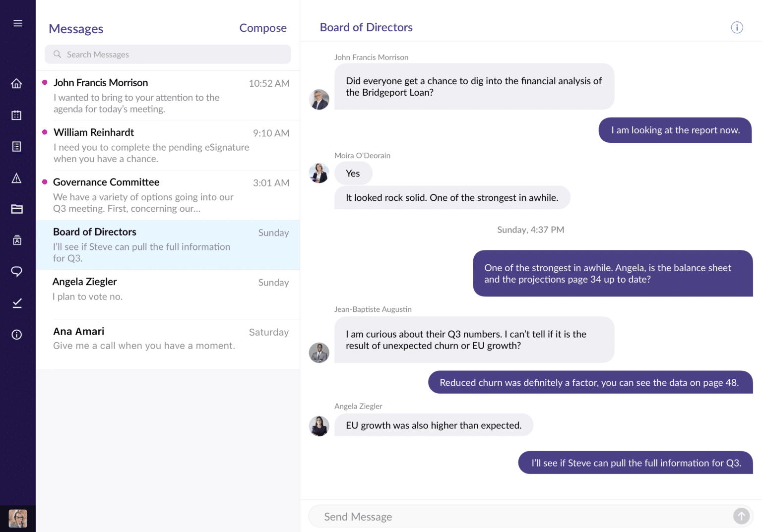Click user profile avatar at sidebar bottom

pyautogui.click(x=18, y=519)
